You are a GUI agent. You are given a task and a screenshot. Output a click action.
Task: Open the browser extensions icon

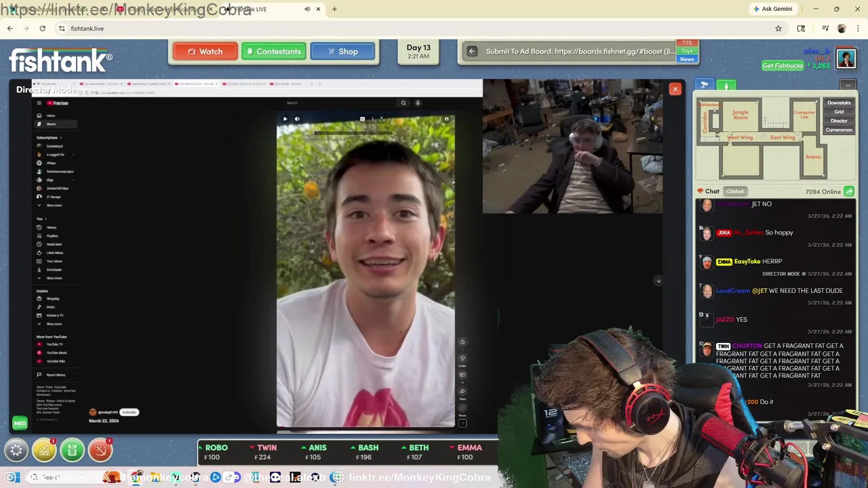coord(802,28)
